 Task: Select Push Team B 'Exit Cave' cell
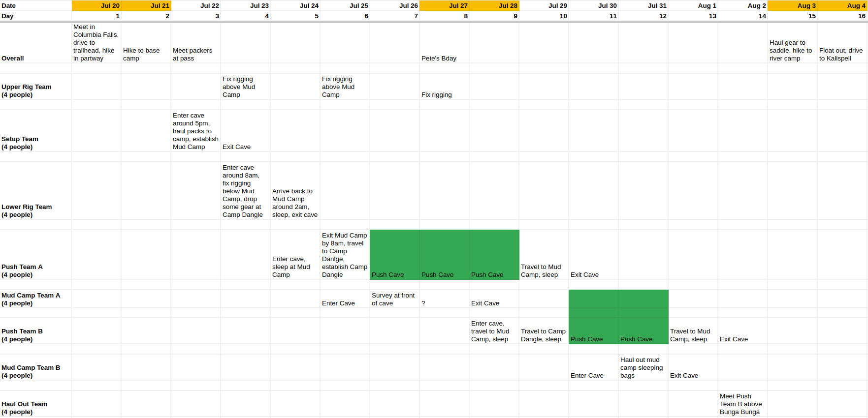tap(743, 331)
